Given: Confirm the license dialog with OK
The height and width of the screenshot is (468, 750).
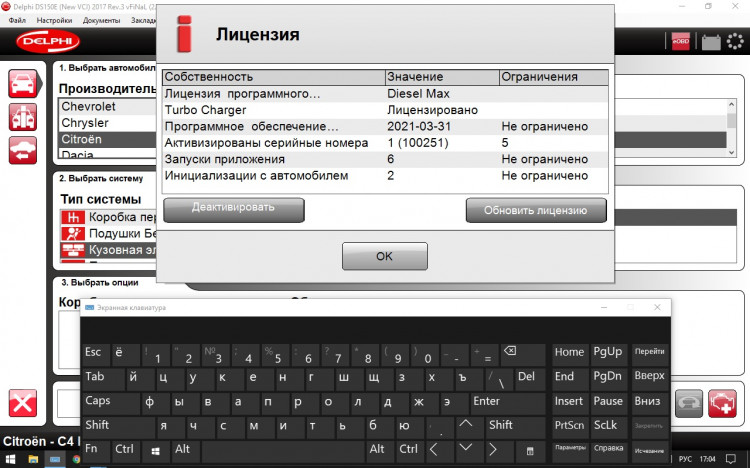Looking at the screenshot, I should click(x=384, y=256).
